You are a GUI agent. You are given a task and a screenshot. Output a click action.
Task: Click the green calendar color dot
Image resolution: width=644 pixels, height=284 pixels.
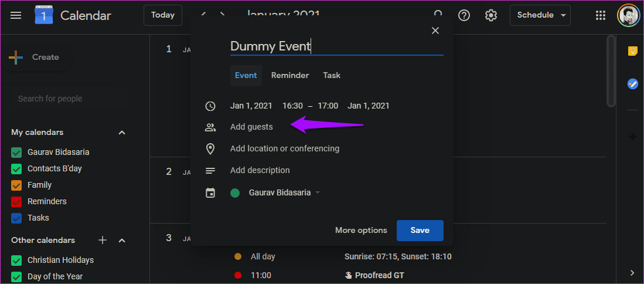click(x=236, y=193)
